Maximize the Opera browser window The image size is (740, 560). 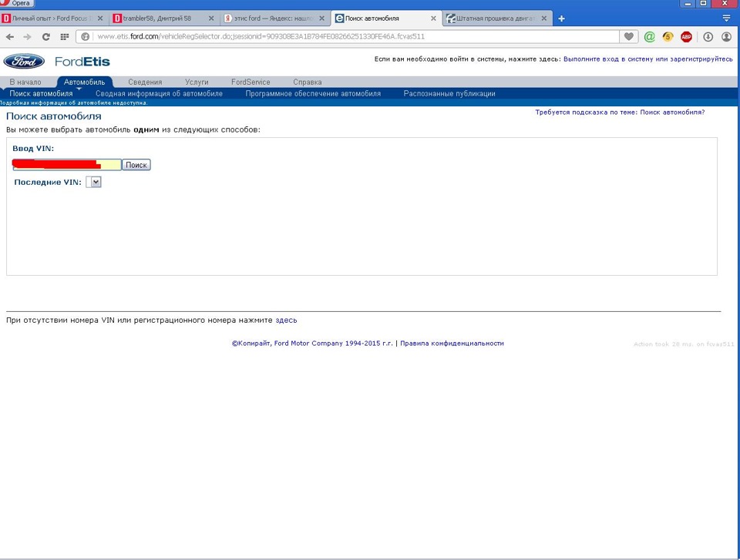(704, 3)
